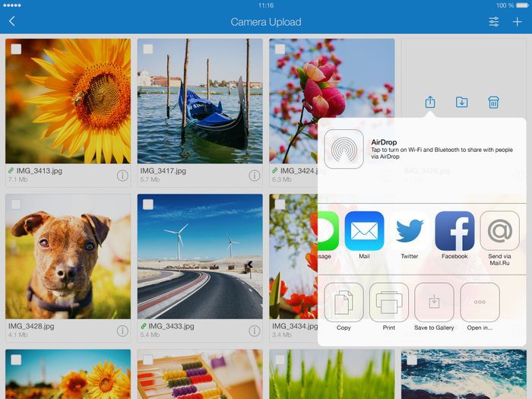Select checkbox on pink blossom photo IMG_3424

tap(280, 49)
